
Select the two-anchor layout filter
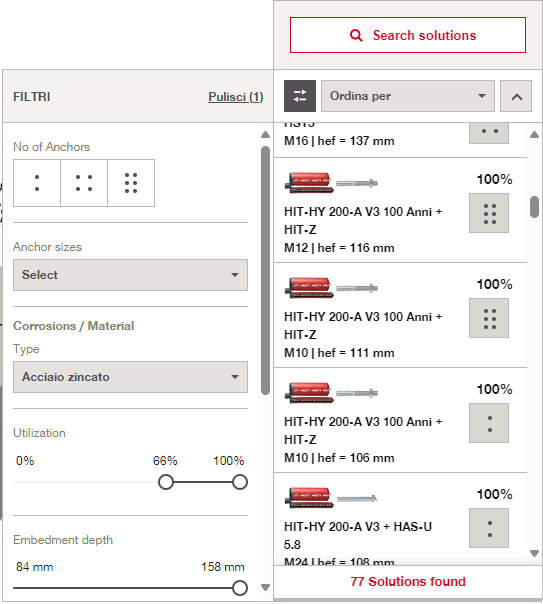37,183
